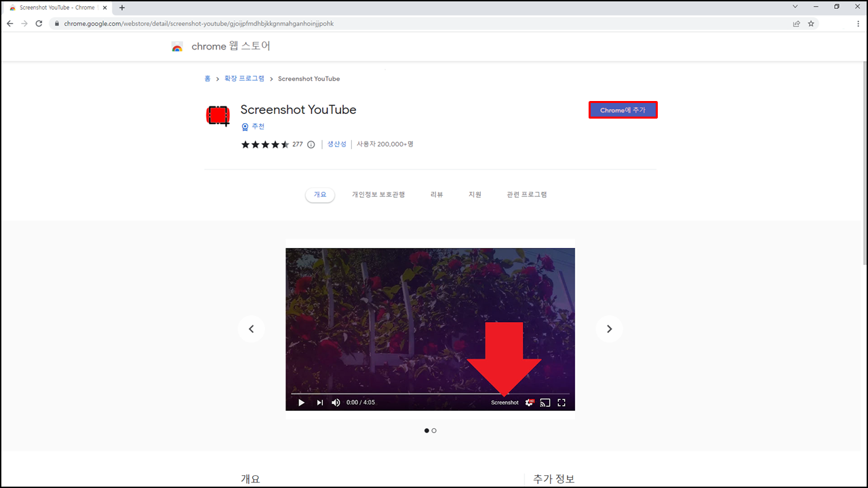Viewport: 868px width, 488px height.
Task: Click the Screenshot label in player
Action: (x=505, y=403)
